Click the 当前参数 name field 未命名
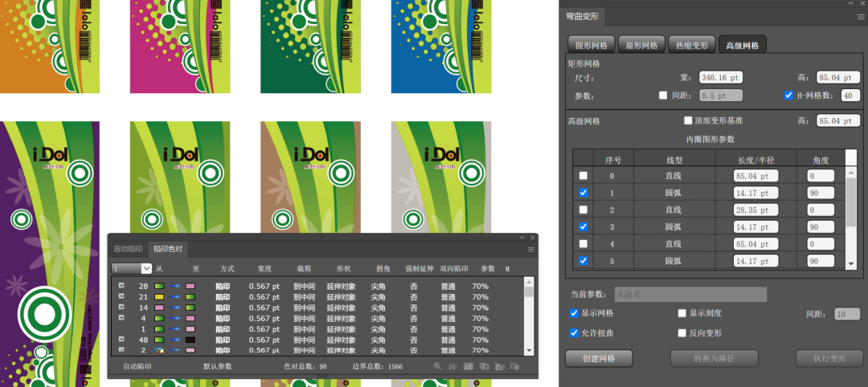The image size is (868, 387). click(691, 294)
